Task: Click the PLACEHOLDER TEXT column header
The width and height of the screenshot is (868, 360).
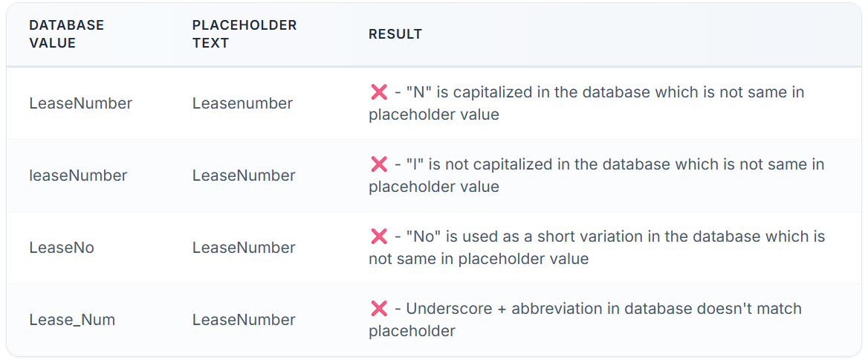Action: [x=244, y=34]
